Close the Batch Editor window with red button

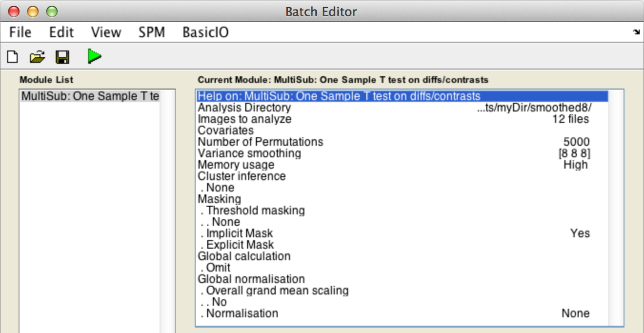click(x=14, y=11)
